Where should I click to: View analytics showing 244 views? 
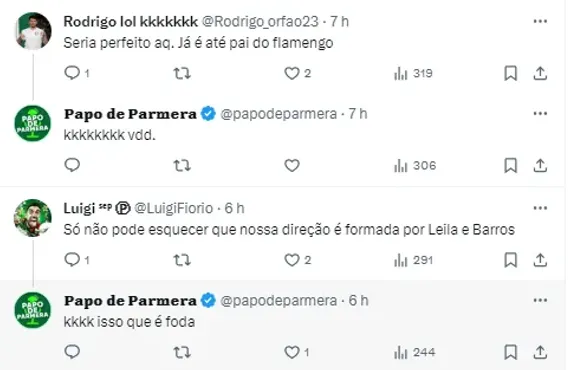(415, 352)
